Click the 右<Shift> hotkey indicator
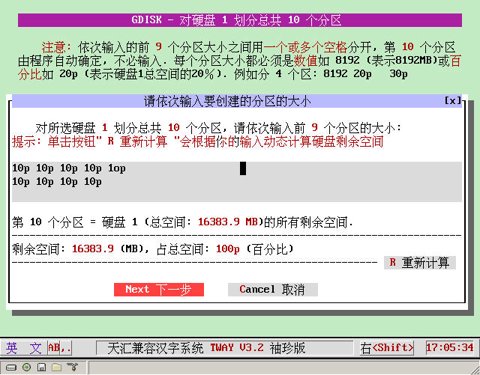480x375 pixels. [387, 348]
